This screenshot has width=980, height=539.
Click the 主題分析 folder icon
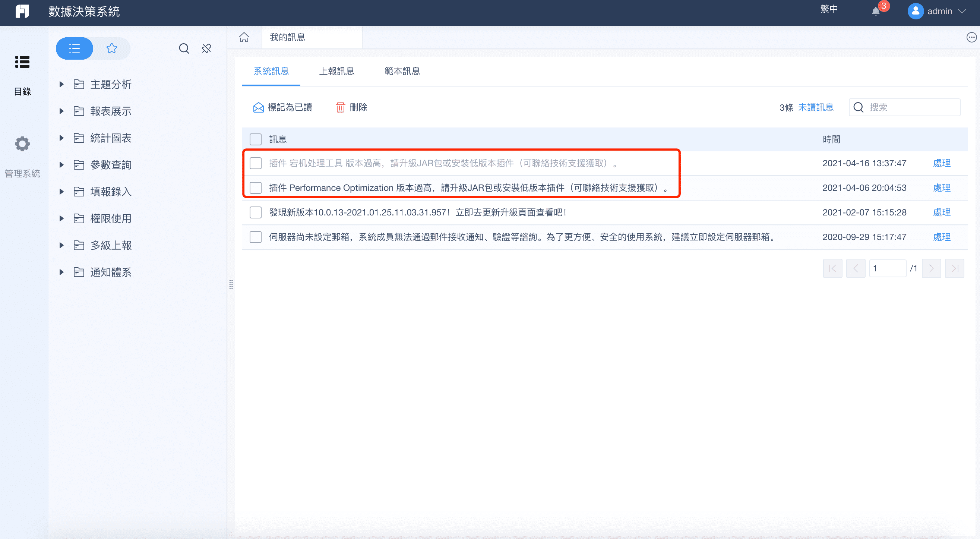[x=79, y=84]
